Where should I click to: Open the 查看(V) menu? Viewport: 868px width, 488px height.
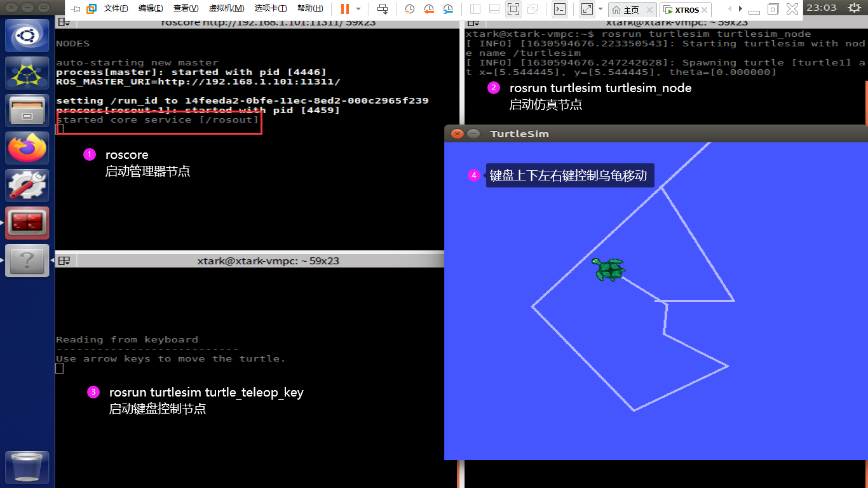point(186,9)
